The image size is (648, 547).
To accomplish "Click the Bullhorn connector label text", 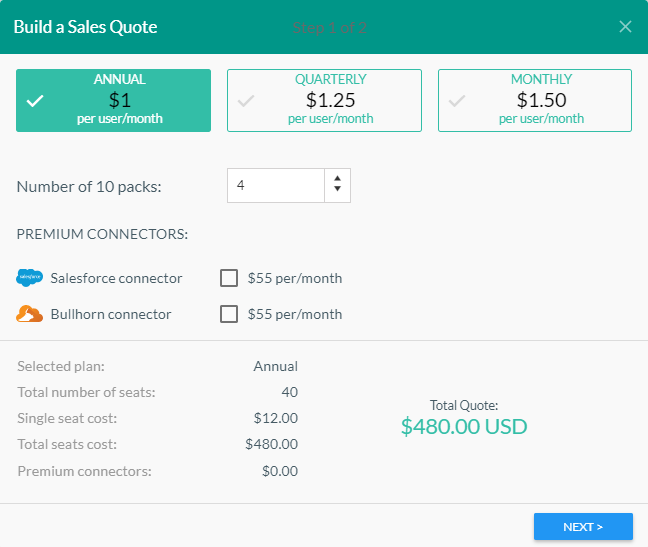I will tap(111, 314).
